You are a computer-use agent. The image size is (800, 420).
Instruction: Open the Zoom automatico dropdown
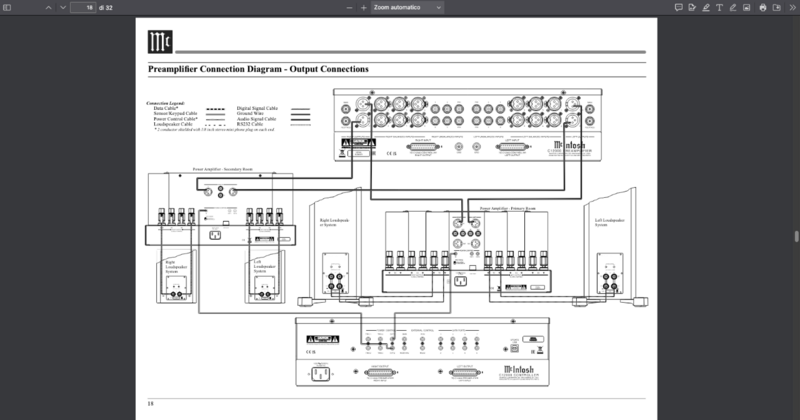tap(407, 8)
